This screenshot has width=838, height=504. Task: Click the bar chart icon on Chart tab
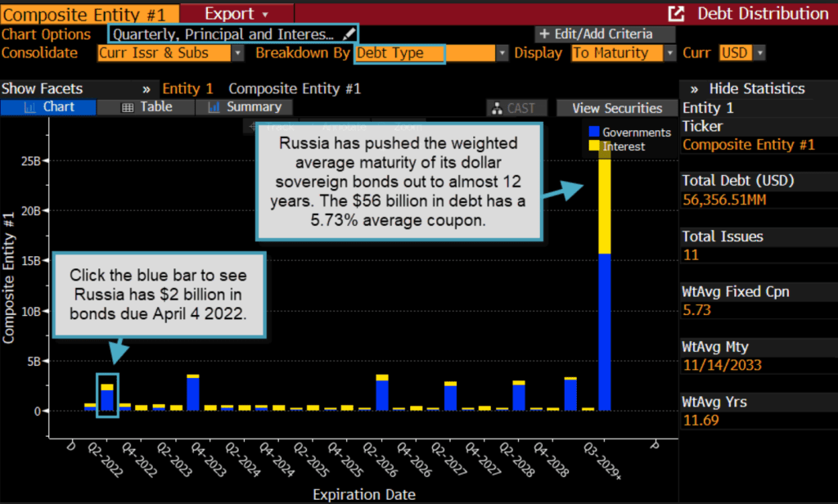pos(30,107)
